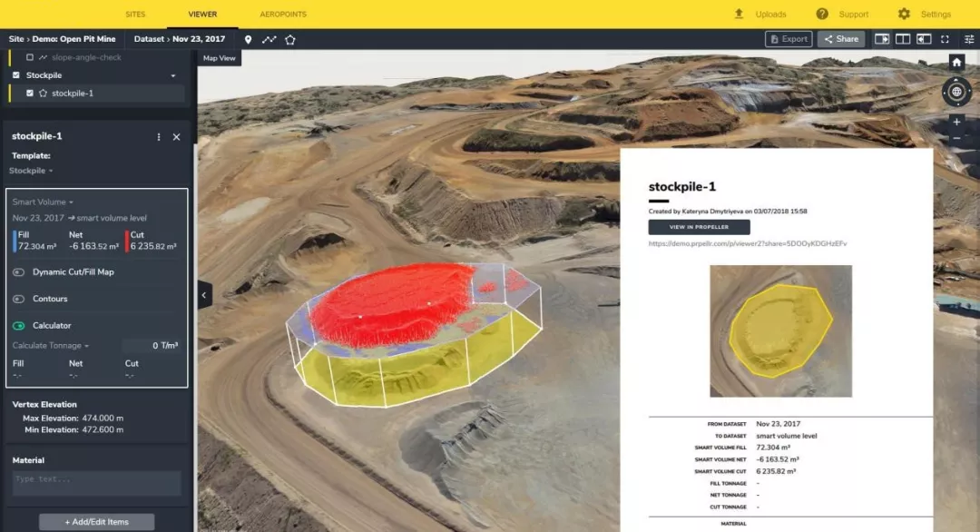Click the home view icon
This screenshot has height=532, width=980.
[955, 63]
